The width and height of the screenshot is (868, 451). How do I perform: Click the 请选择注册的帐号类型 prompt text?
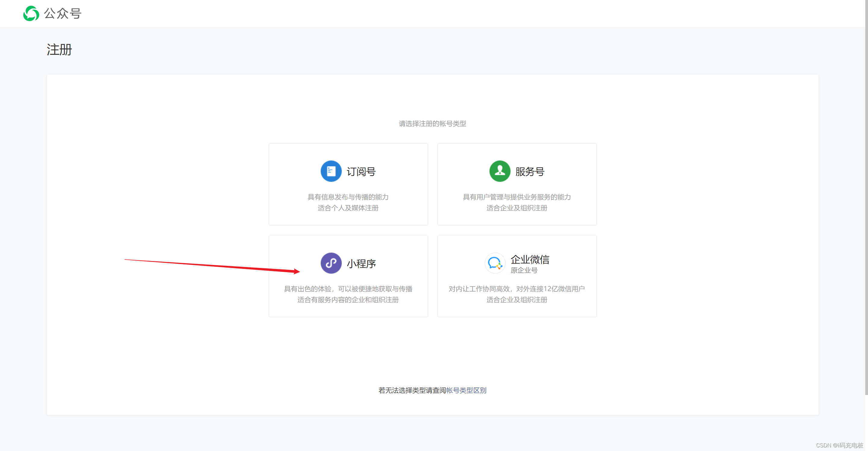(x=433, y=123)
